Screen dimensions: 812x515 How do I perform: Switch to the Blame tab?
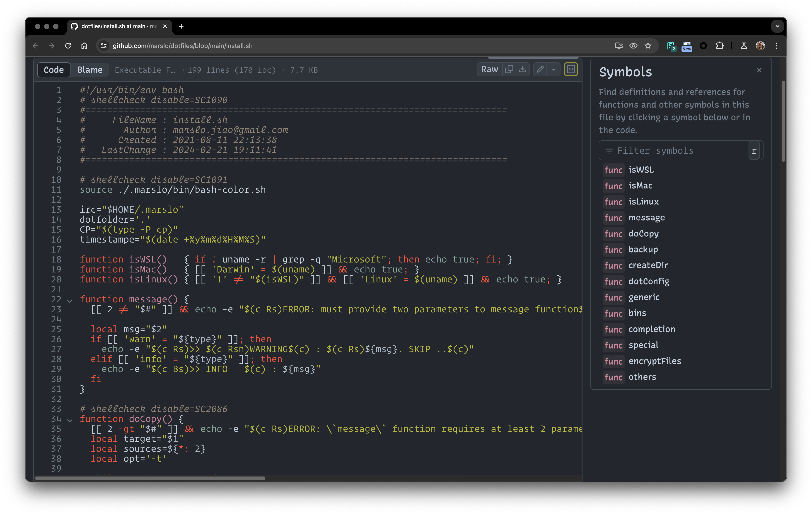point(90,70)
